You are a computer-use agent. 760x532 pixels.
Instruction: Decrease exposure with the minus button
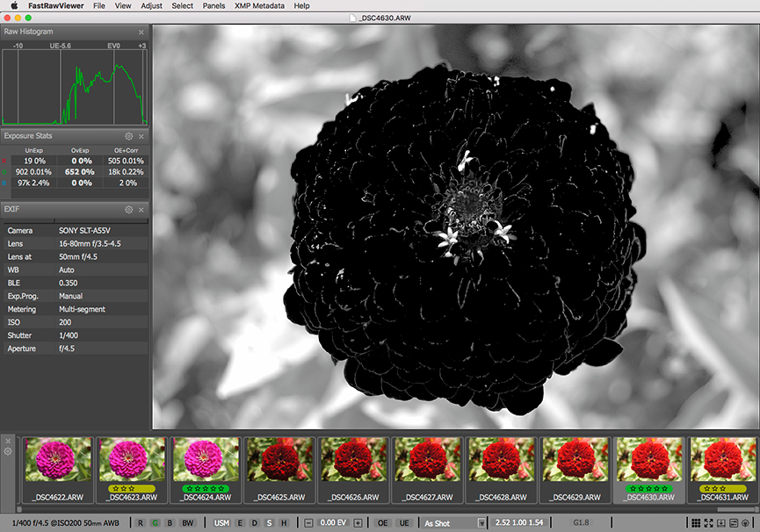308,523
